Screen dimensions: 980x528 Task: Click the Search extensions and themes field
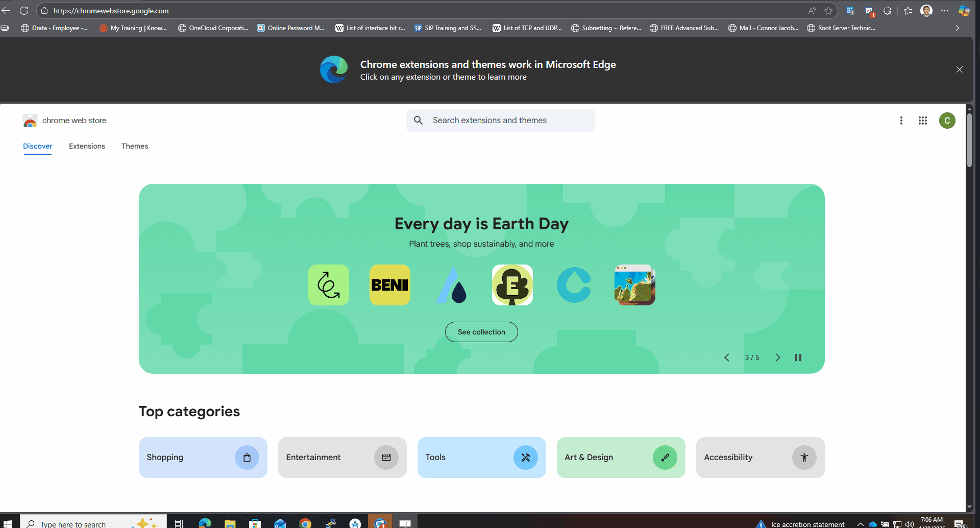500,121
